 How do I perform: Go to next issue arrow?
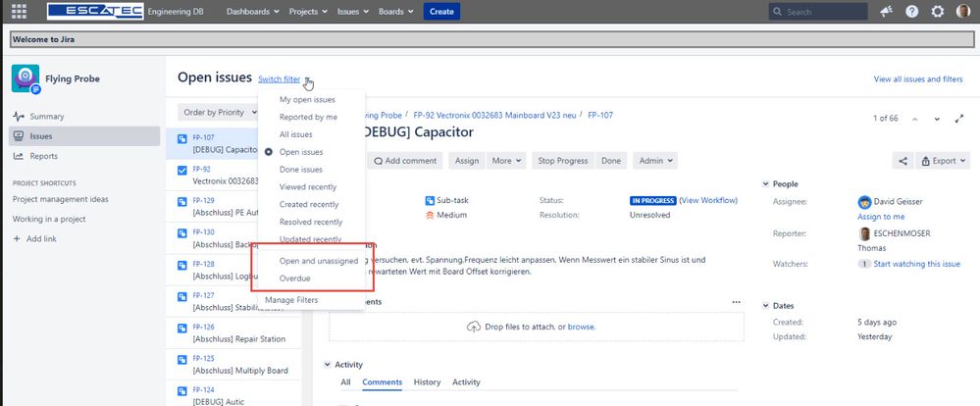click(937, 118)
